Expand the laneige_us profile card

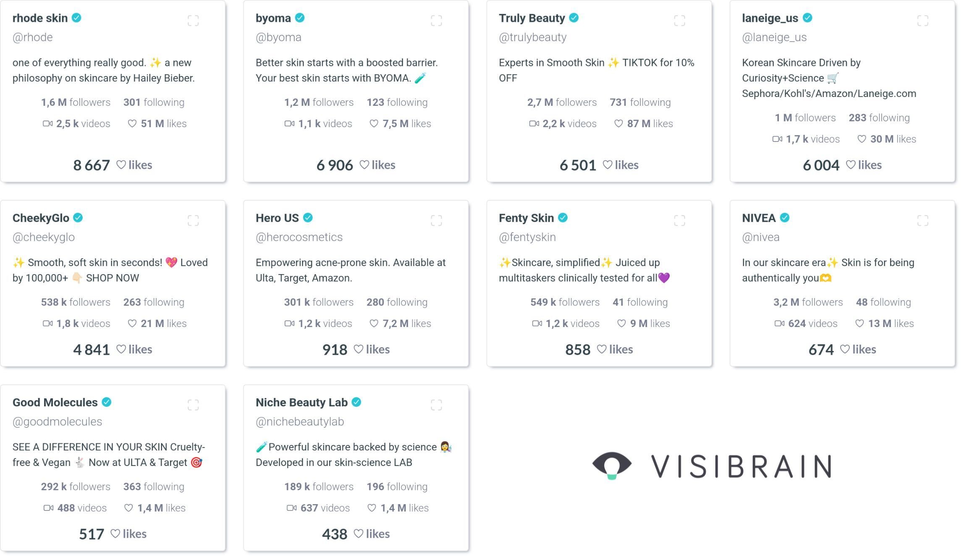(x=922, y=21)
